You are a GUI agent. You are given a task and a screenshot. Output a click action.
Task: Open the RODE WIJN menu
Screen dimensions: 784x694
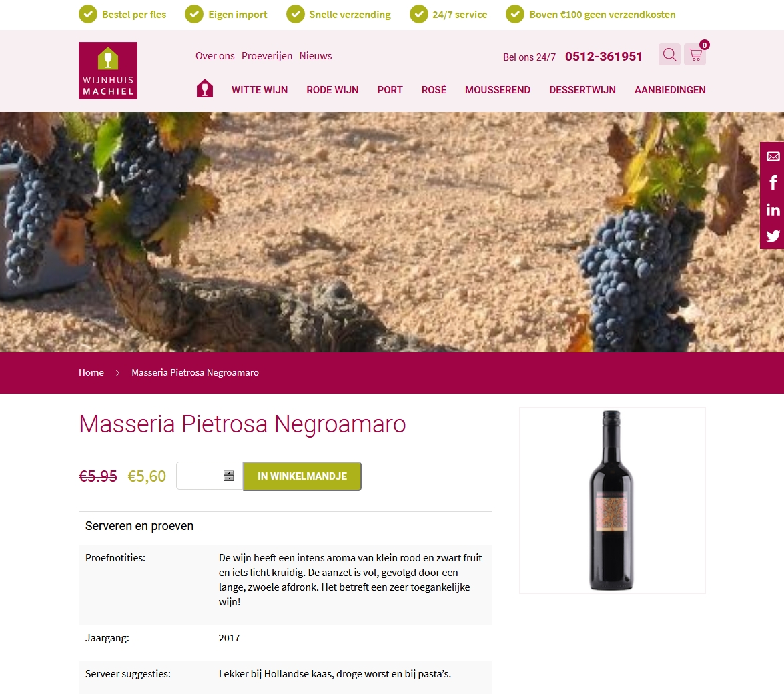click(332, 90)
